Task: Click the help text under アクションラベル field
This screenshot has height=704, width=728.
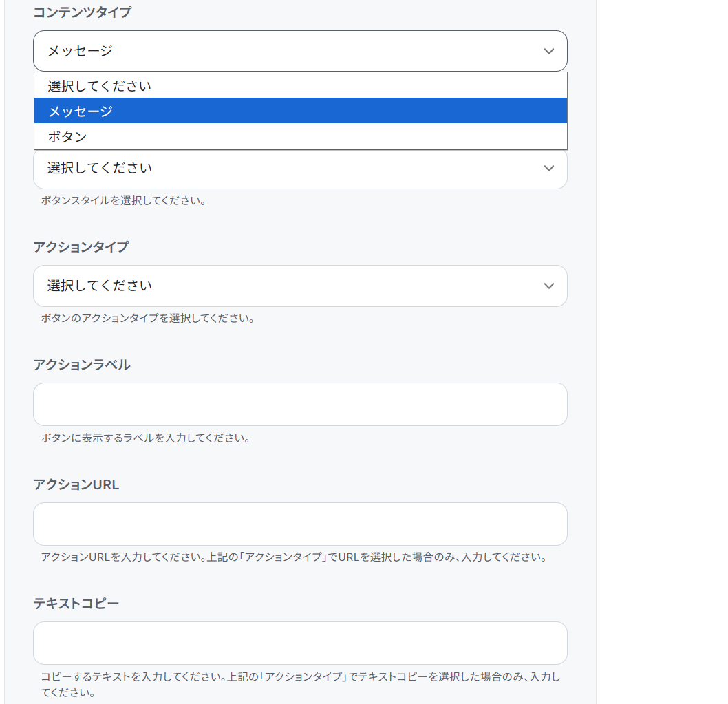Action: [x=145, y=438]
